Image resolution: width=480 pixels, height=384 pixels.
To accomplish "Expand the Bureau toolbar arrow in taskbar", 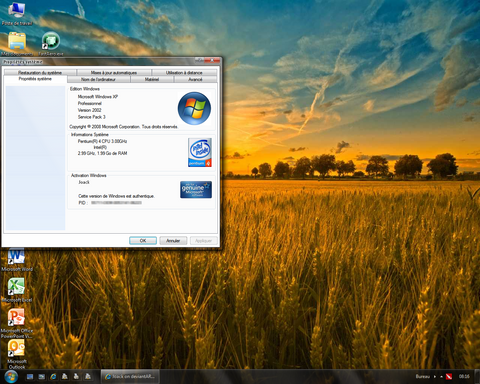I will [435, 376].
